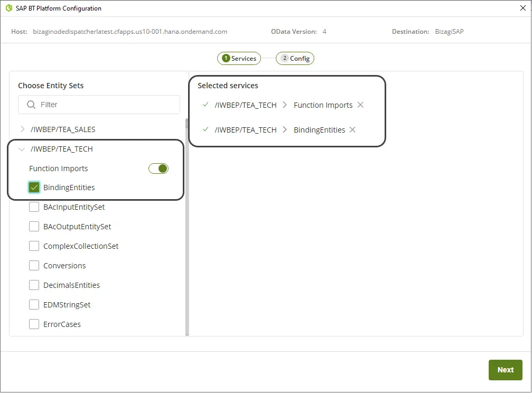This screenshot has height=393, width=532.
Task: Click the BizagiSAP destination value
Action: click(449, 32)
